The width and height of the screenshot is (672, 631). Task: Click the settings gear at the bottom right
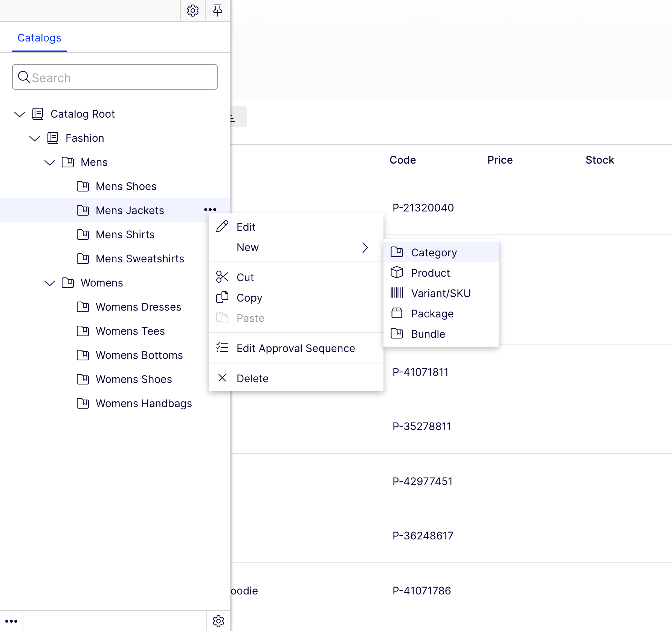coord(218,621)
